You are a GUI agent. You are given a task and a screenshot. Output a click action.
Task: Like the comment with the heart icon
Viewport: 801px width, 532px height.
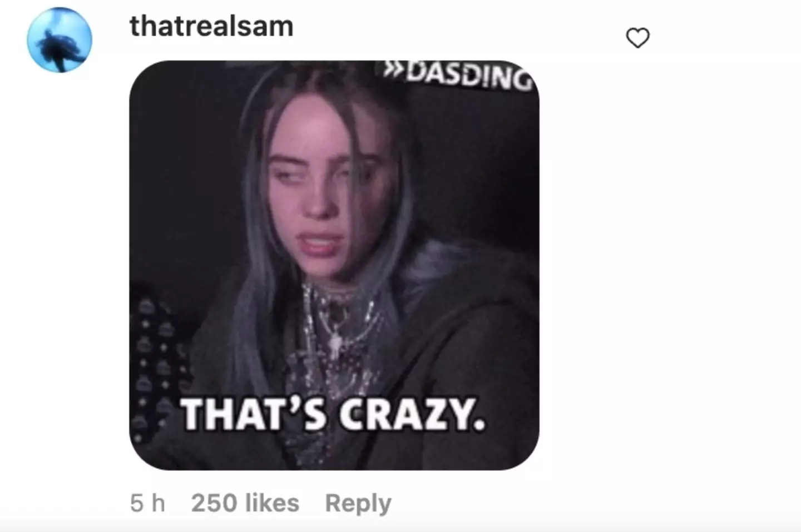point(637,38)
